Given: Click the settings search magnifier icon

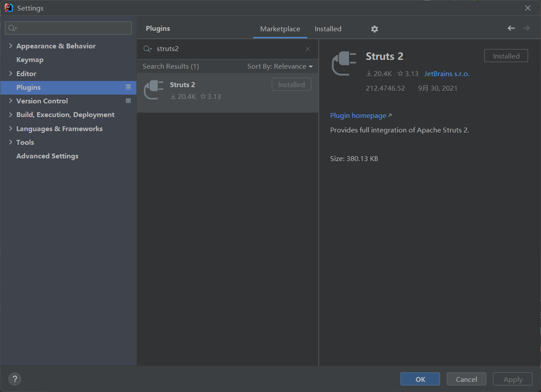Looking at the screenshot, I should pyautogui.click(x=12, y=28).
